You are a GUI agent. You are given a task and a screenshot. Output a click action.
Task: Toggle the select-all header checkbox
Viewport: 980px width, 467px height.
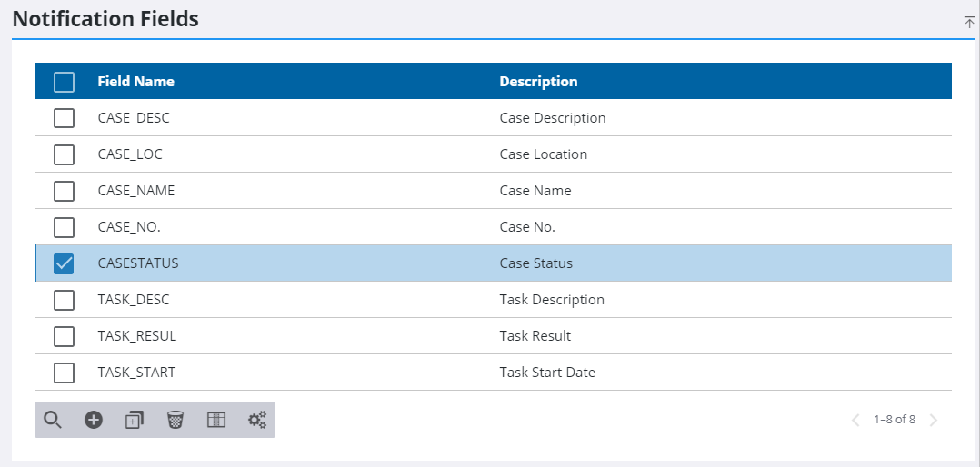point(64,82)
